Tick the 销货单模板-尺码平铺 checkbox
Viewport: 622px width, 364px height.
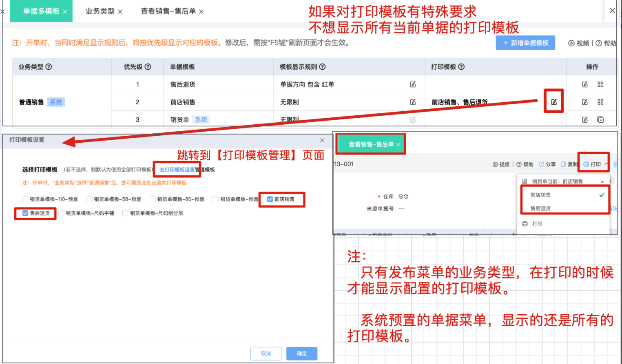click(x=62, y=213)
